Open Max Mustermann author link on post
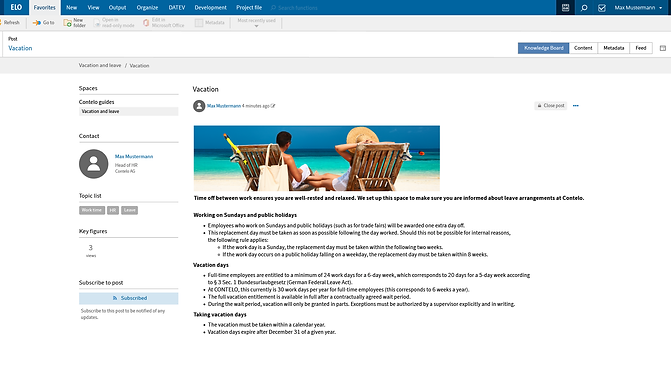Image resolution: width=671 pixels, height=391 pixels. 224,106
